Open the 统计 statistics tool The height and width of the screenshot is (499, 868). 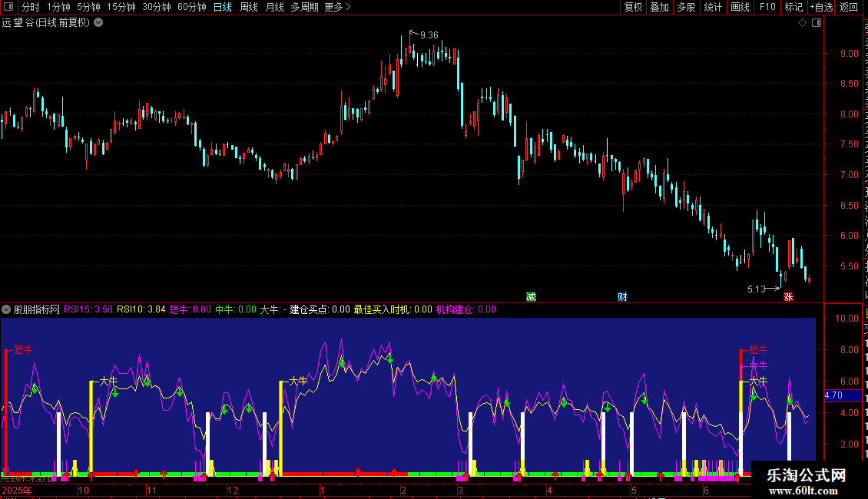pyautogui.click(x=713, y=7)
